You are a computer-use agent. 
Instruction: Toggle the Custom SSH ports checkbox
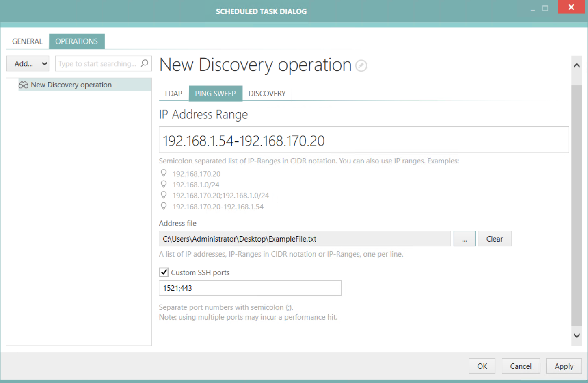pyautogui.click(x=164, y=272)
